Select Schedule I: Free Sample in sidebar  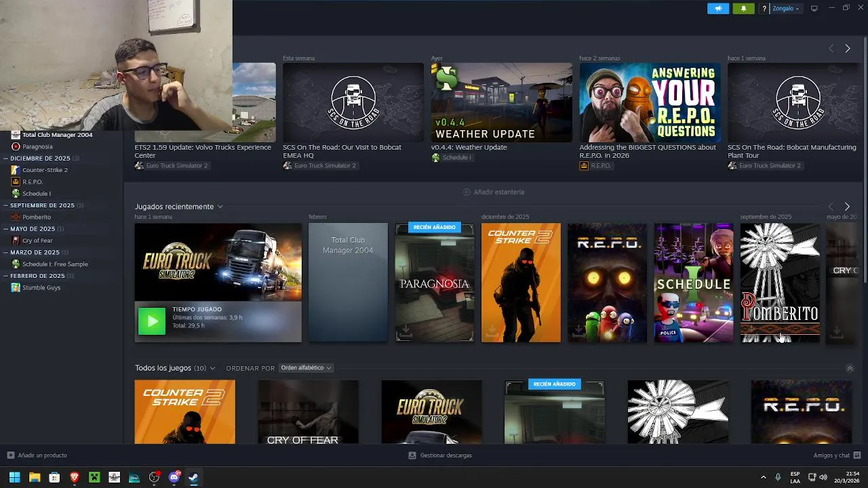point(55,264)
